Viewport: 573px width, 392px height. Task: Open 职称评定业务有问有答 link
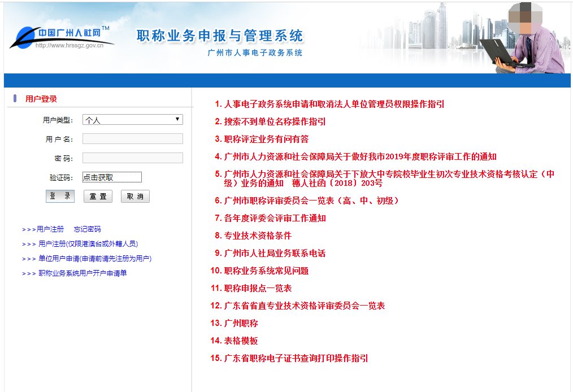click(x=266, y=139)
